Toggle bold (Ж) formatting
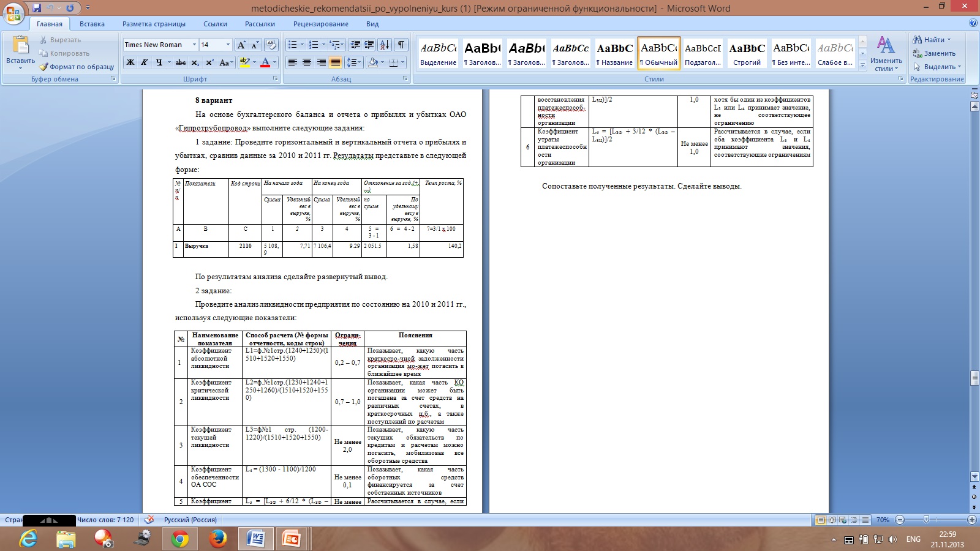Image resolution: width=980 pixels, height=551 pixels. 130,62
